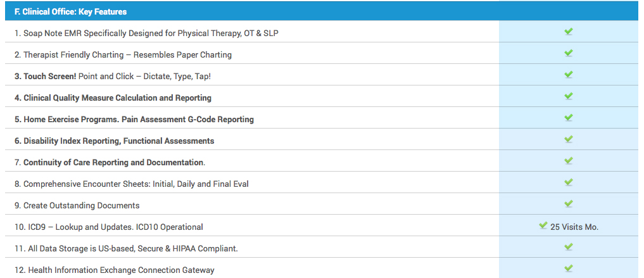The image size is (644, 278).
Task: Click the "F. Clinical Office: Key Features" header
Action: click(70, 11)
